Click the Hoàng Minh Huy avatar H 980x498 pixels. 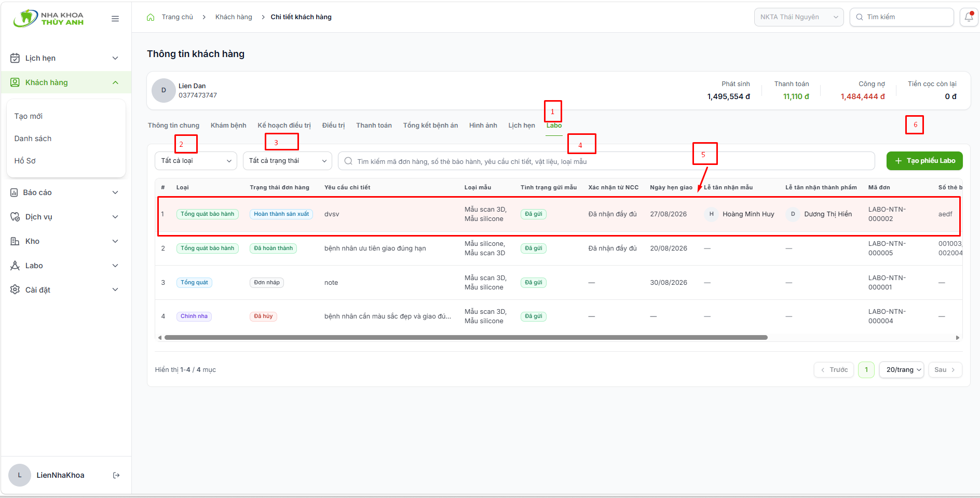click(711, 214)
